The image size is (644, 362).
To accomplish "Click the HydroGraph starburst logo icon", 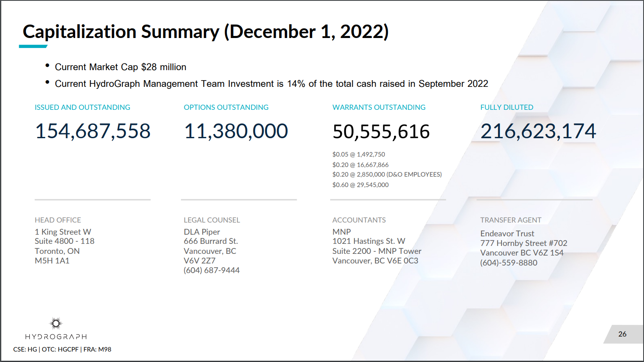I will (x=56, y=323).
